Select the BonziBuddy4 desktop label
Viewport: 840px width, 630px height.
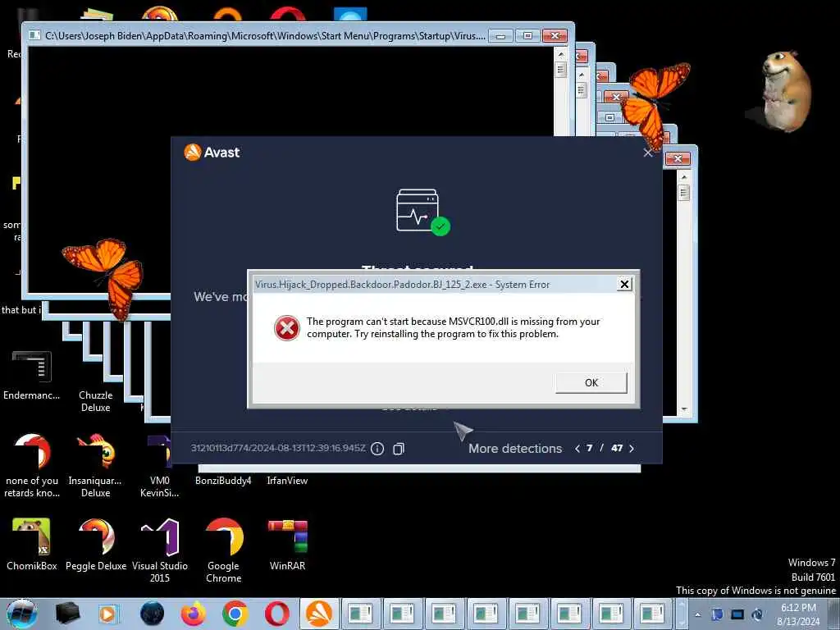[223, 481]
